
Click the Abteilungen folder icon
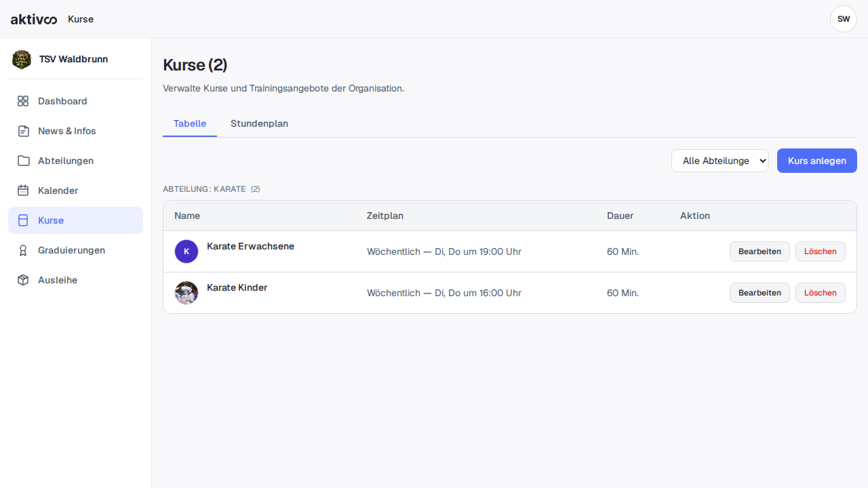[x=23, y=161]
